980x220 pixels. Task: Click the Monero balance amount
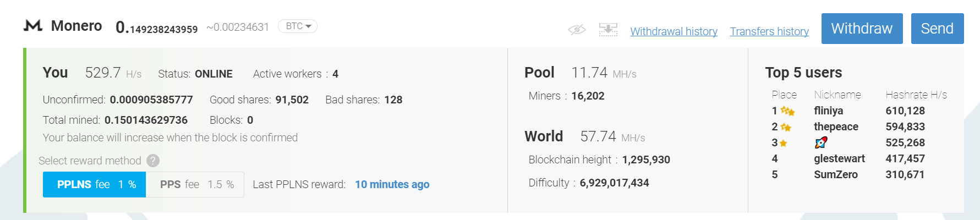coord(157,28)
